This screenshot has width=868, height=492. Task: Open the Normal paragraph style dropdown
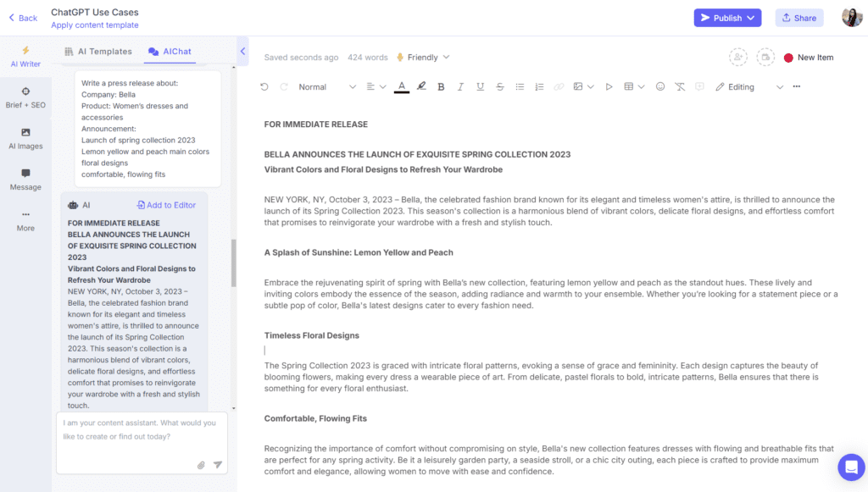326,86
